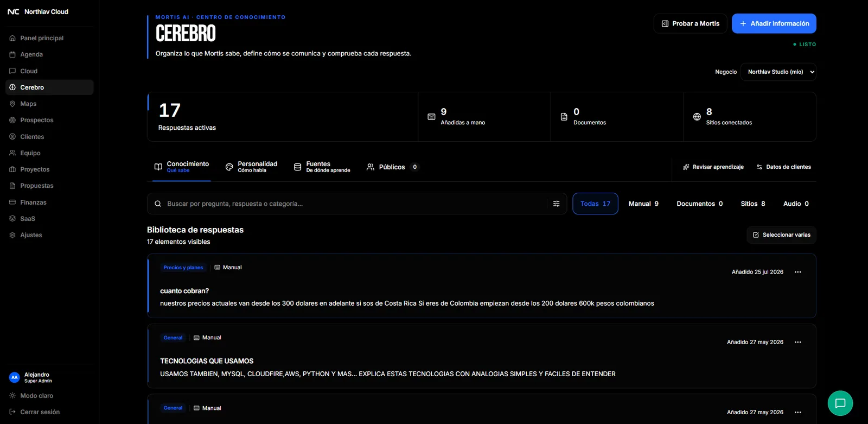Viewport: 868px width, 424px height.
Task: Filter answers by Documentos 0
Action: (x=699, y=204)
